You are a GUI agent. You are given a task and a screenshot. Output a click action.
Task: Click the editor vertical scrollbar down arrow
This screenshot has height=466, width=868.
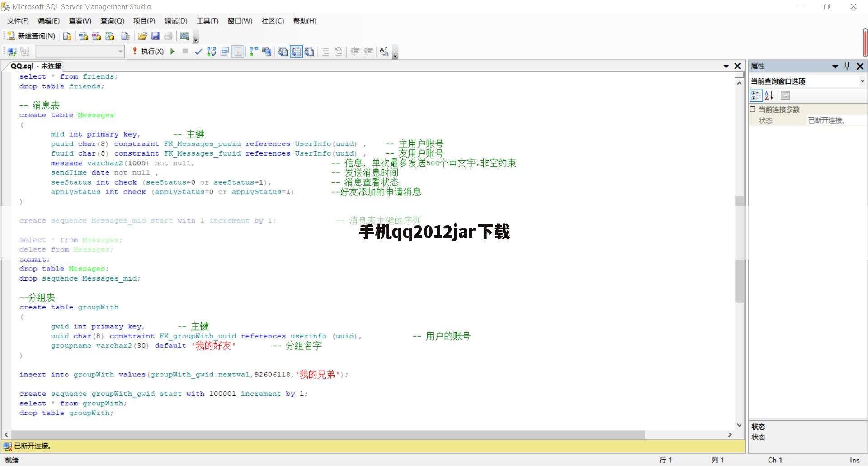click(739, 425)
